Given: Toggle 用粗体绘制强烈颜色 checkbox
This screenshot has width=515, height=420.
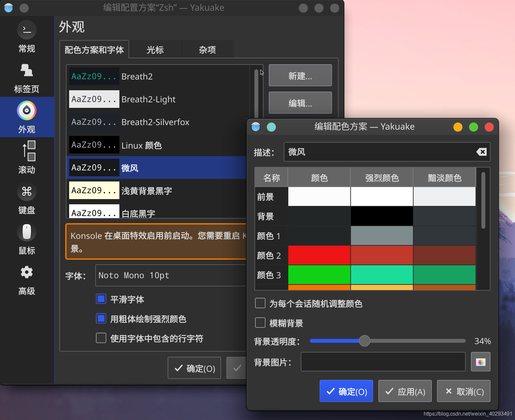Looking at the screenshot, I should (101, 318).
